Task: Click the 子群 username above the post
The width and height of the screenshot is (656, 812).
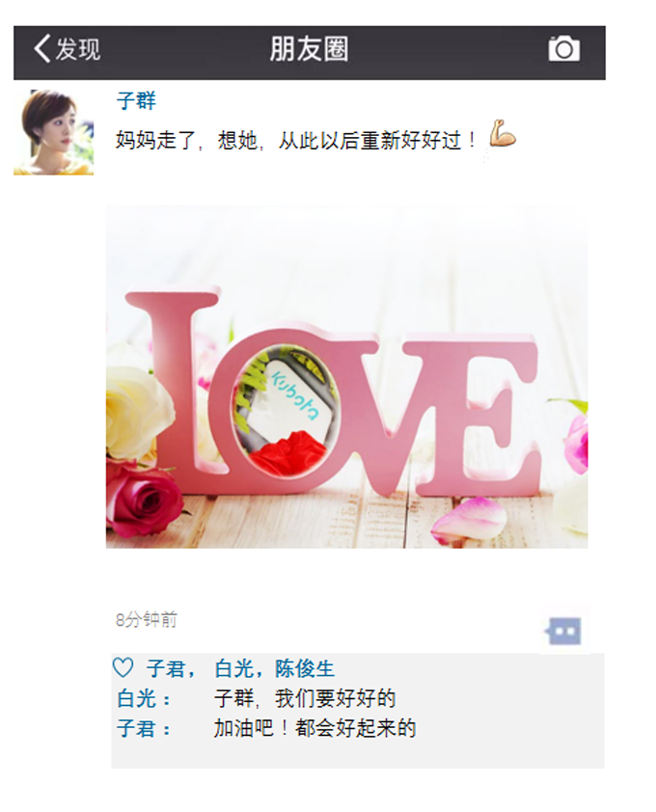Action: point(136,100)
